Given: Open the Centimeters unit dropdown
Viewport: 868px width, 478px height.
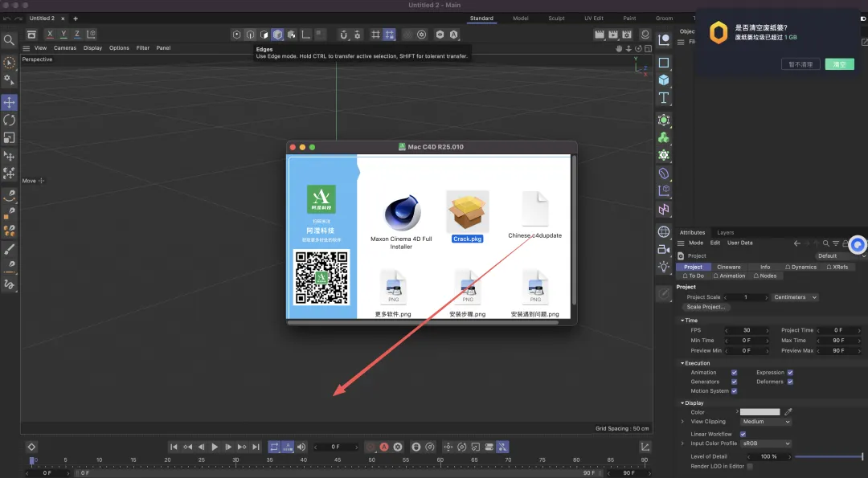Looking at the screenshot, I should click(795, 297).
